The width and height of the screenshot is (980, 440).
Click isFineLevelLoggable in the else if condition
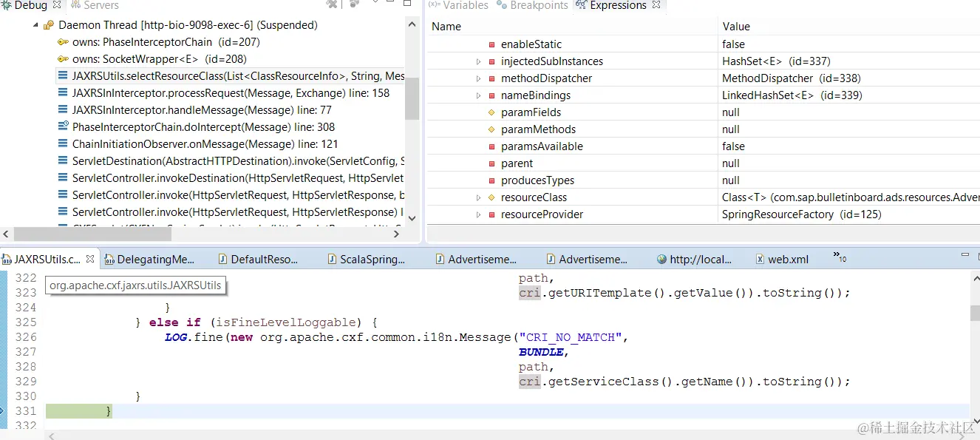pyautogui.click(x=285, y=322)
